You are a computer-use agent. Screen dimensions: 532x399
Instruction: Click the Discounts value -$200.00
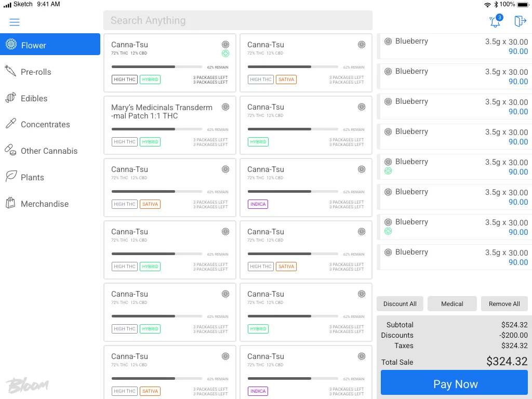[x=513, y=335]
